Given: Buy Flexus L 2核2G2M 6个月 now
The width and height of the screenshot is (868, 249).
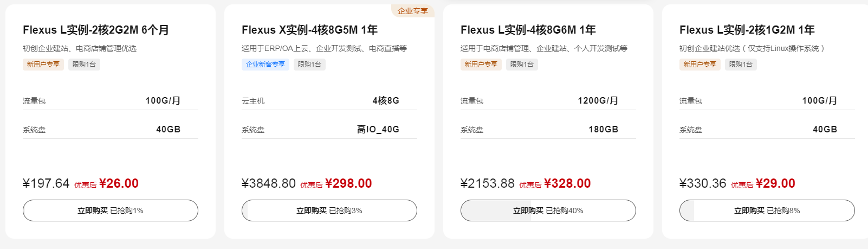Looking at the screenshot, I should point(111,210).
